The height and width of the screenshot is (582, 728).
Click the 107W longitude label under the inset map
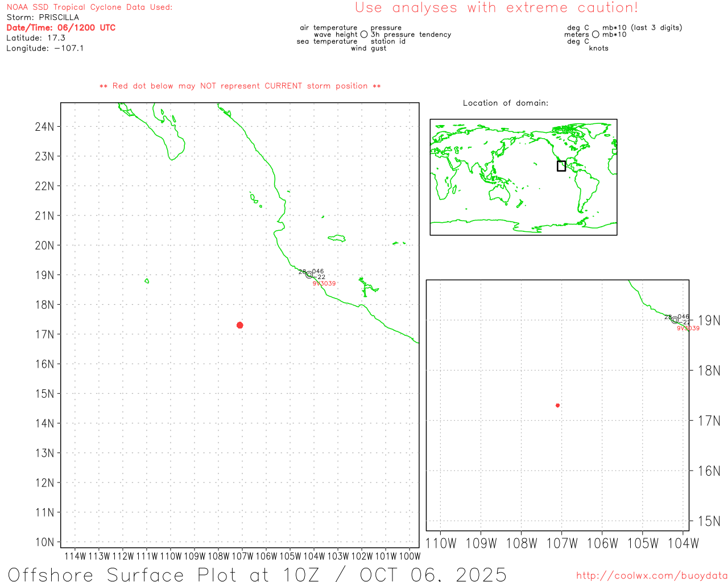pos(562,543)
